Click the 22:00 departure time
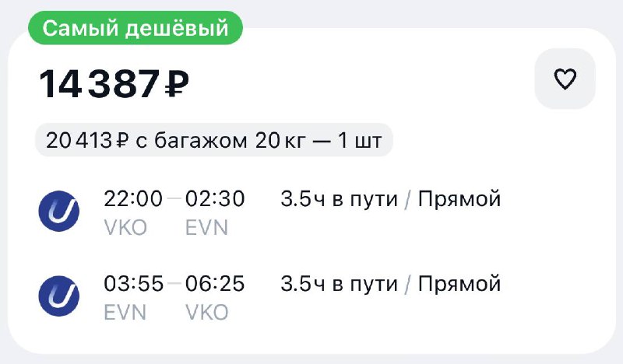 [x=133, y=200]
